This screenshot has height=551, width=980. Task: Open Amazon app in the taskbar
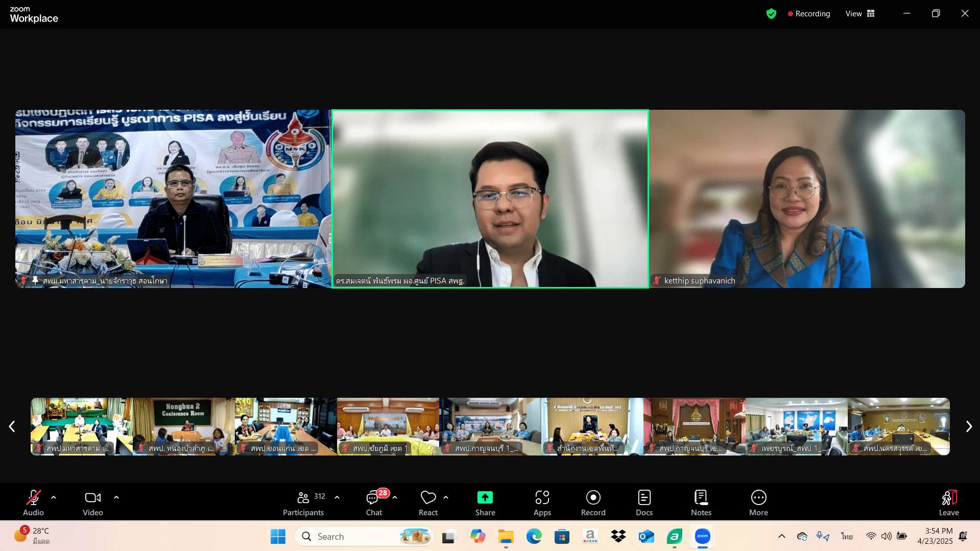click(590, 536)
